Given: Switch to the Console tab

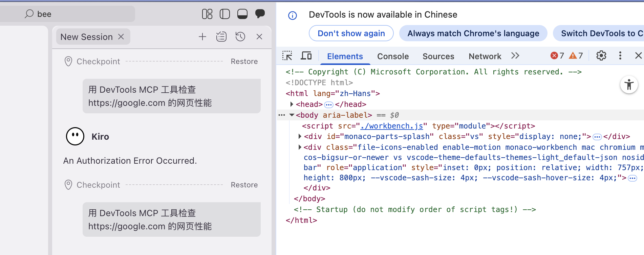Looking at the screenshot, I should click(393, 56).
